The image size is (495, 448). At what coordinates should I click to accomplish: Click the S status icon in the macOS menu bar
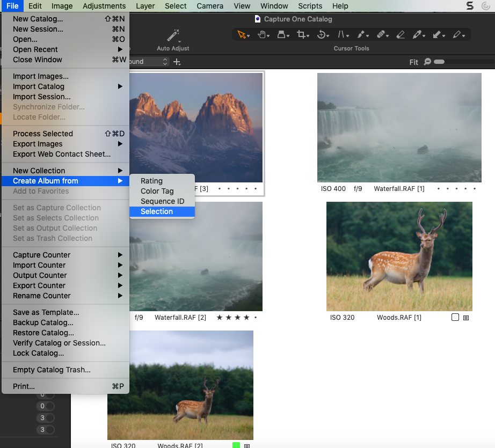pyautogui.click(x=470, y=6)
